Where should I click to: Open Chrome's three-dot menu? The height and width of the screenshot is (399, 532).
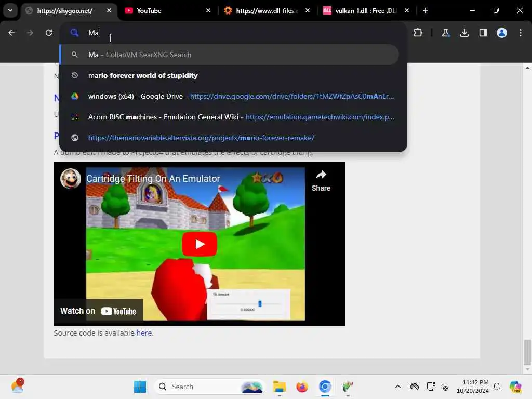coord(521,33)
